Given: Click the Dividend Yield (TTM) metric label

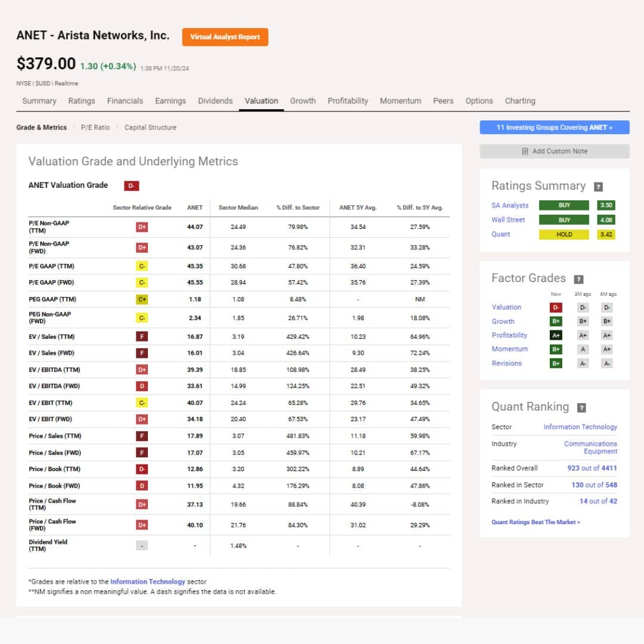Looking at the screenshot, I should [x=48, y=546].
